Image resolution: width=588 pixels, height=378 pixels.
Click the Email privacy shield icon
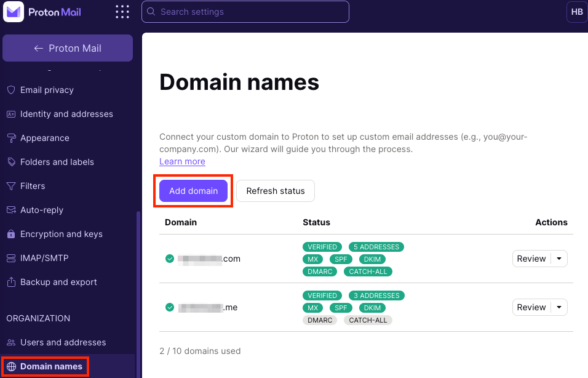point(11,90)
